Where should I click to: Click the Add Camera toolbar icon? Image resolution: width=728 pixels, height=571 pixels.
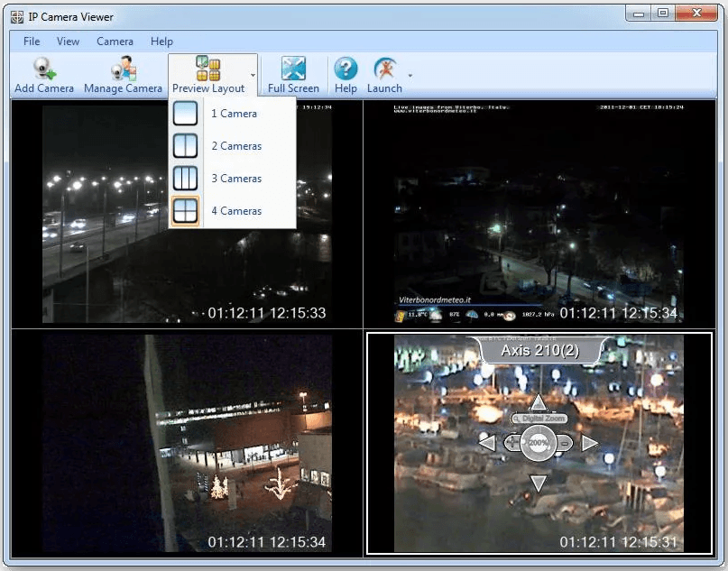pyautogui.click(x=43, y=70)
